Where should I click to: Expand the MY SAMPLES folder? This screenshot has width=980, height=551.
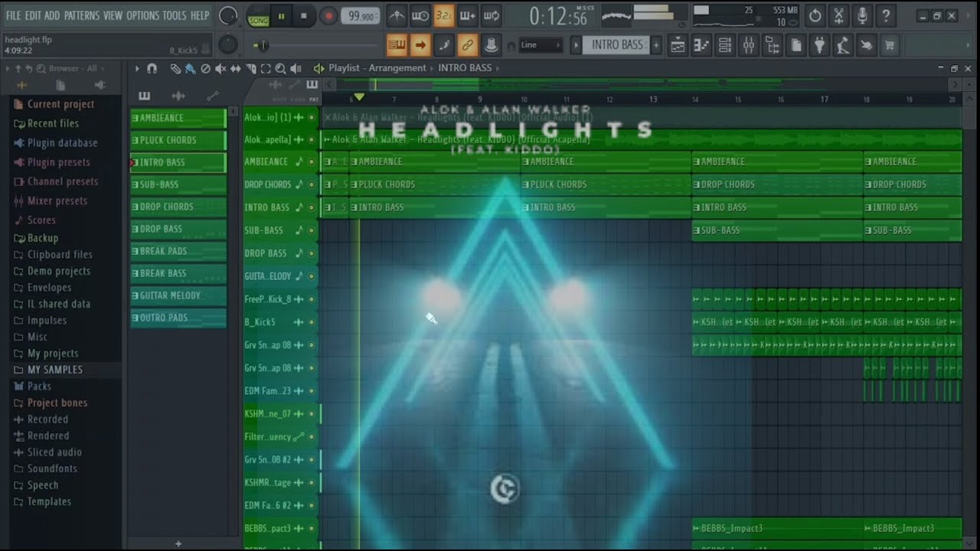tap(54, 370)
